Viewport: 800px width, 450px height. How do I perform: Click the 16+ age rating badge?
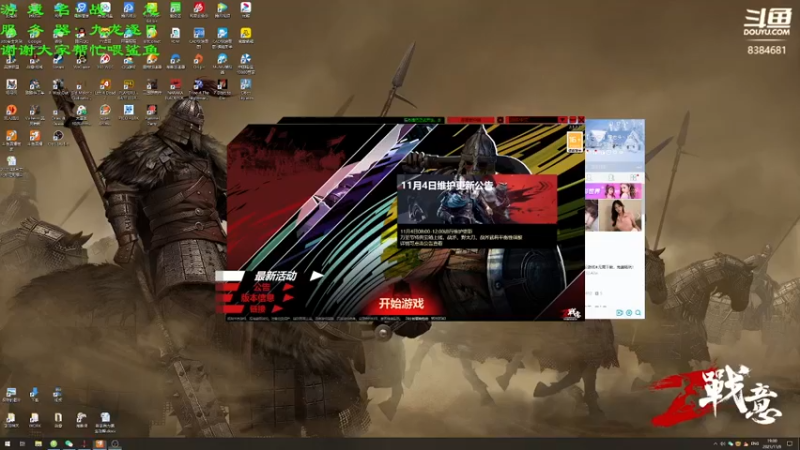click(x=575, y=141)
